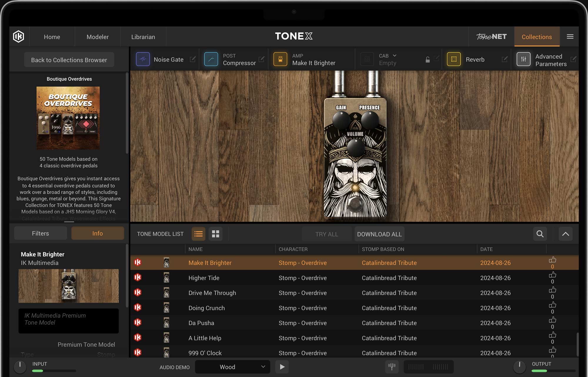Screen dimensions: 588x377
Task: Select the Noise Gate block icon
Action: pos(143,59)
